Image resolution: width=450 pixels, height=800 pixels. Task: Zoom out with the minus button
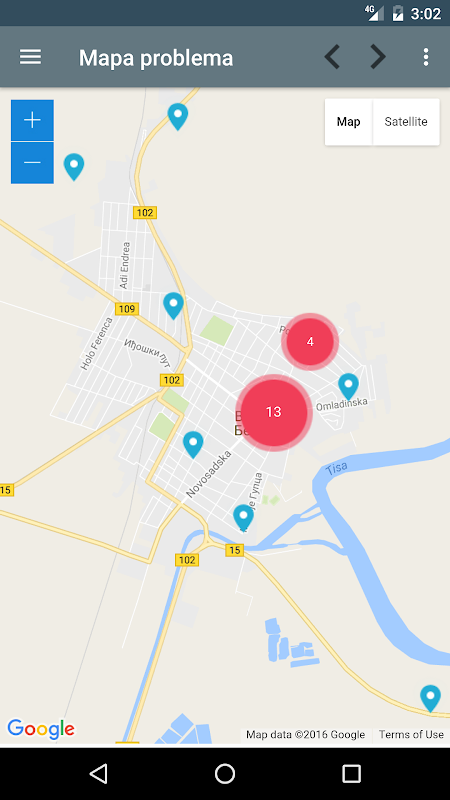pos(32,163)
